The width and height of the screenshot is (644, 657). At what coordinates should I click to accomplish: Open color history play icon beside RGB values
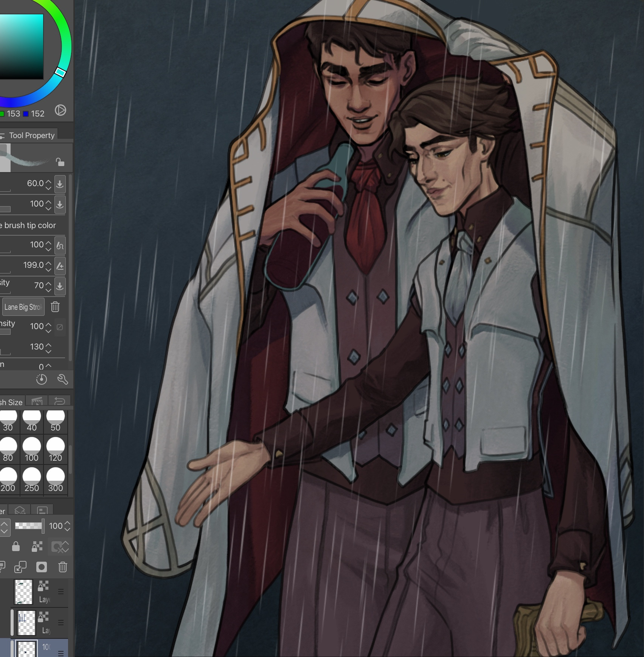point(61,110)
